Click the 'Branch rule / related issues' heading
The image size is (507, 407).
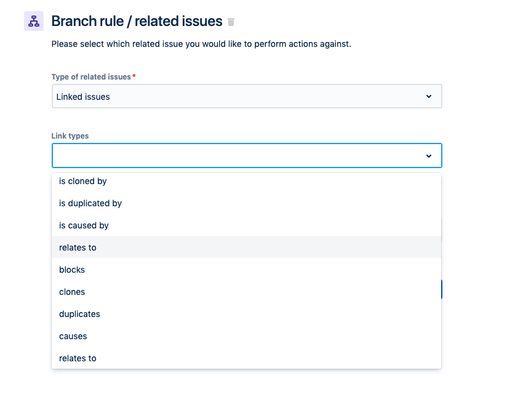point(137,21)
